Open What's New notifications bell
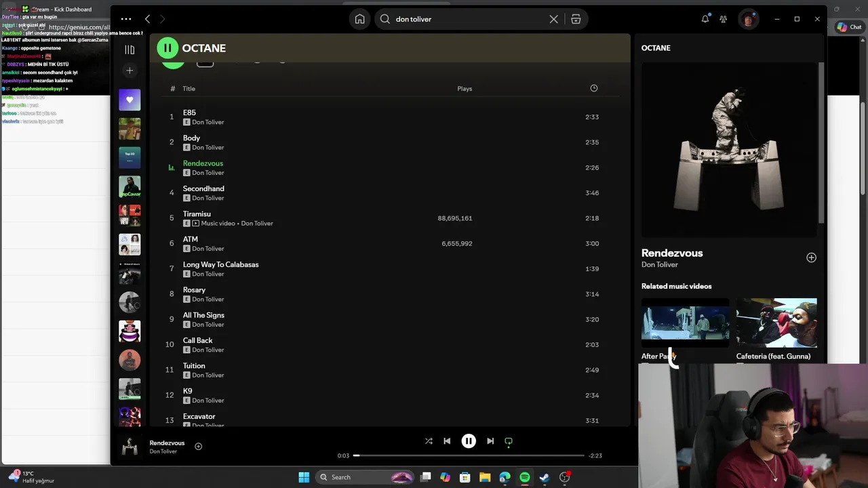The height and width of the screenshot is (488, 868). pyautogui.click(x=705, y=19)
